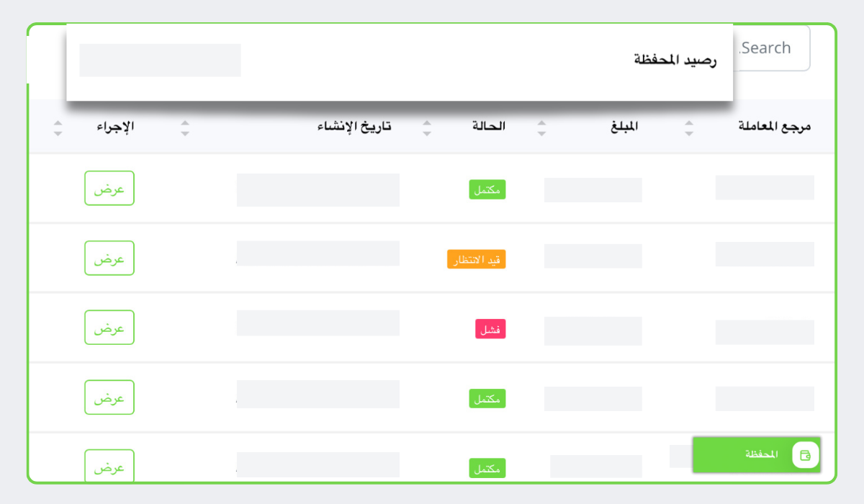Sort by الإجراء column arrows

point(58,128)
